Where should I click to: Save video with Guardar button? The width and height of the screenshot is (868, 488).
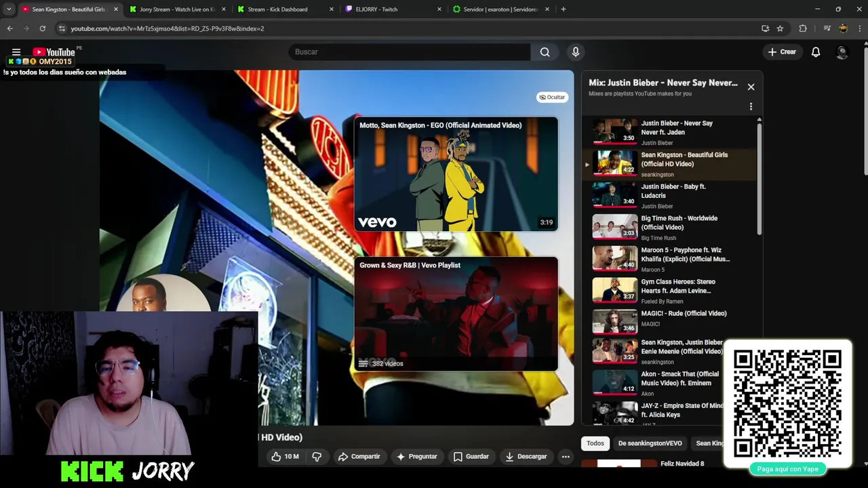coord(471,457)
